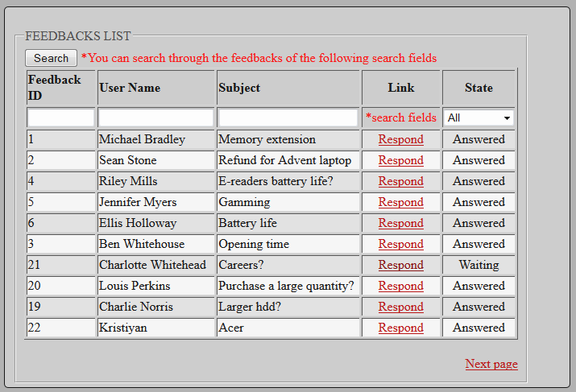The height and width of the screenshot is (392, 576).
Task: Click the Subject search text box
Action: tap(288, 118)
